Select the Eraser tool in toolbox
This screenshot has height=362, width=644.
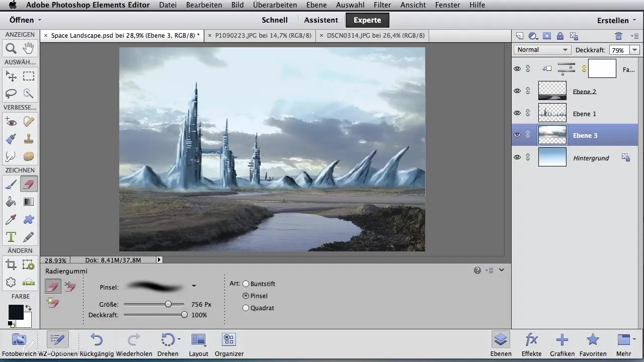point(29,185)
